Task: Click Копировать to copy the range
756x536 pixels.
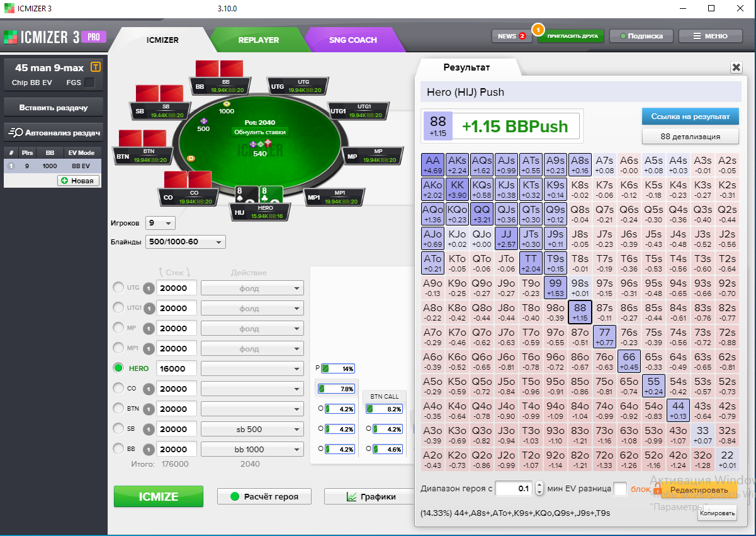Action: (x=717, y=513)
